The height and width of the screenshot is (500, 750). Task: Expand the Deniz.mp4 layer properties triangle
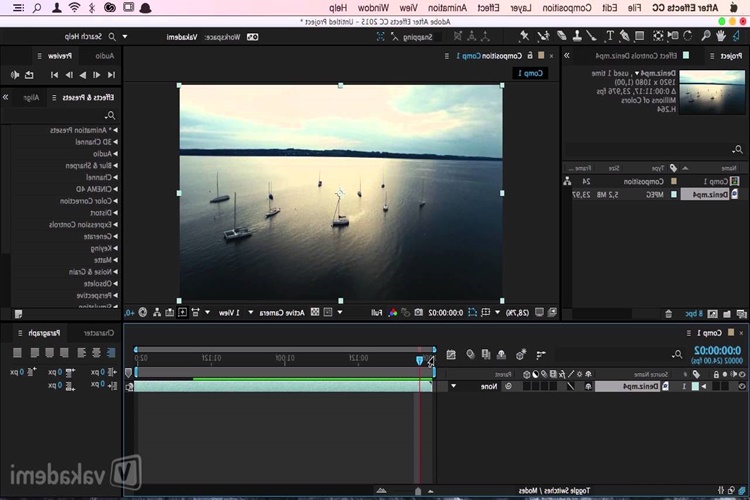coord(704,386)
